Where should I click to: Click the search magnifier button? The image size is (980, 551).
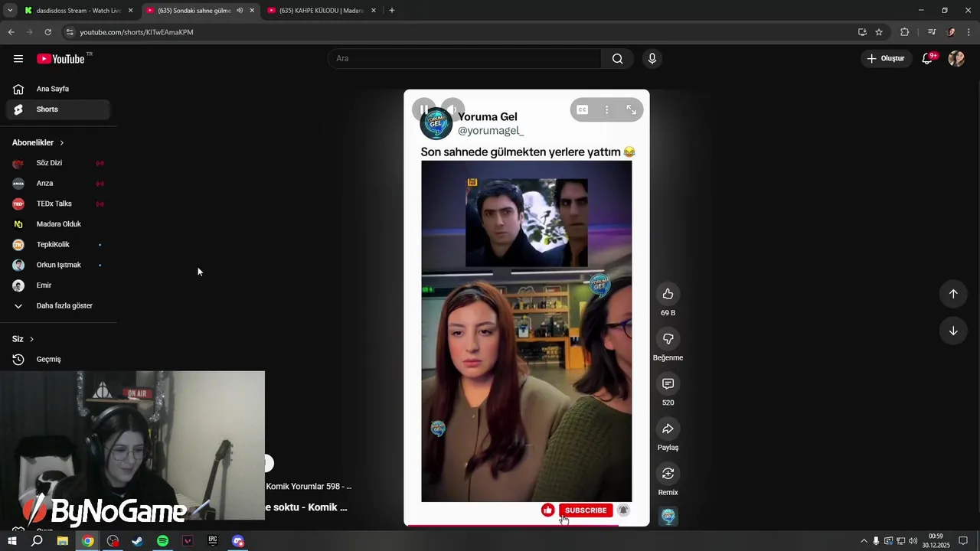click(x=617, y=59)
